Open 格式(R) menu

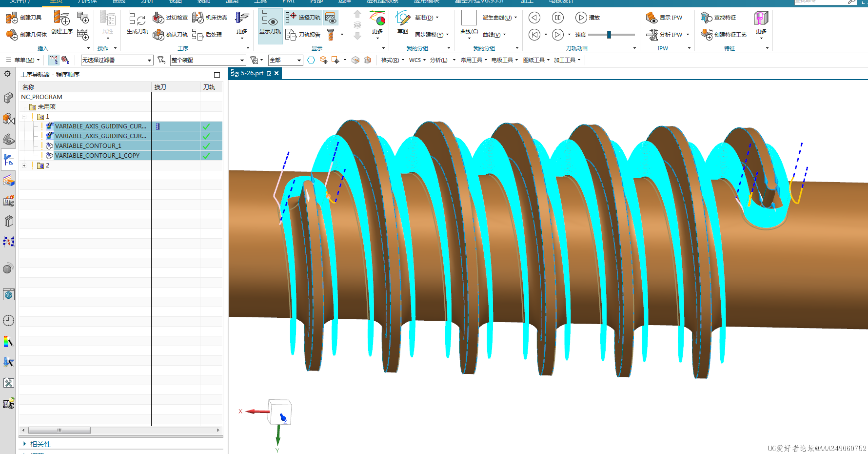point(393,60)
